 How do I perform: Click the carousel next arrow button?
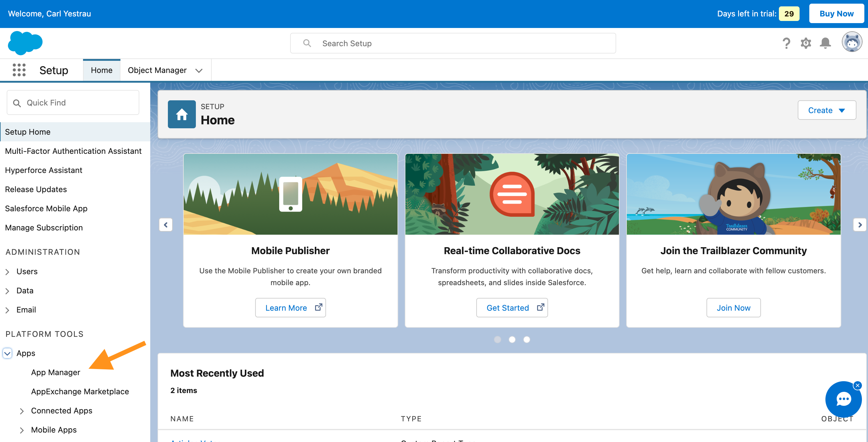pyautogui.click(x=861, y=225)
